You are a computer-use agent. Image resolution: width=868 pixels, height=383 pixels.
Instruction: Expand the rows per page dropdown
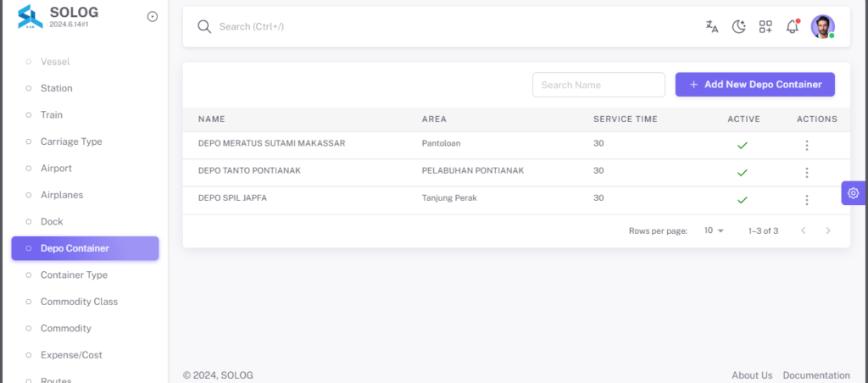(x=714, y=230)
